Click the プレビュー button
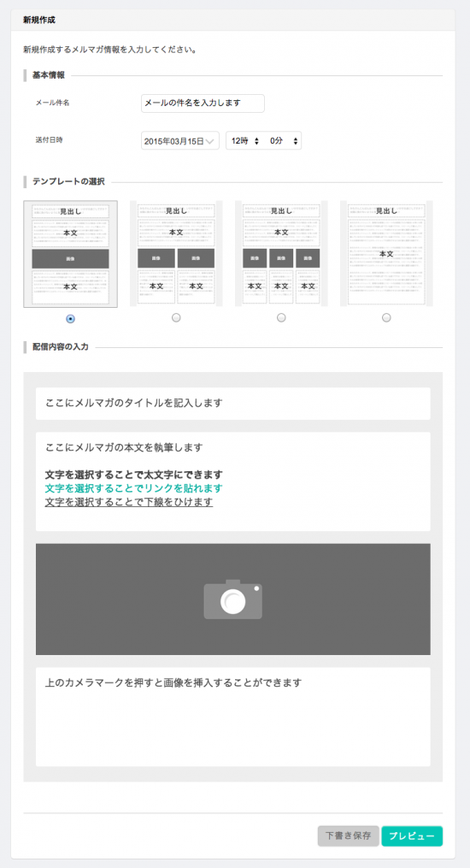The width and height of the screenshot is (470, 868). click(412, 836)
